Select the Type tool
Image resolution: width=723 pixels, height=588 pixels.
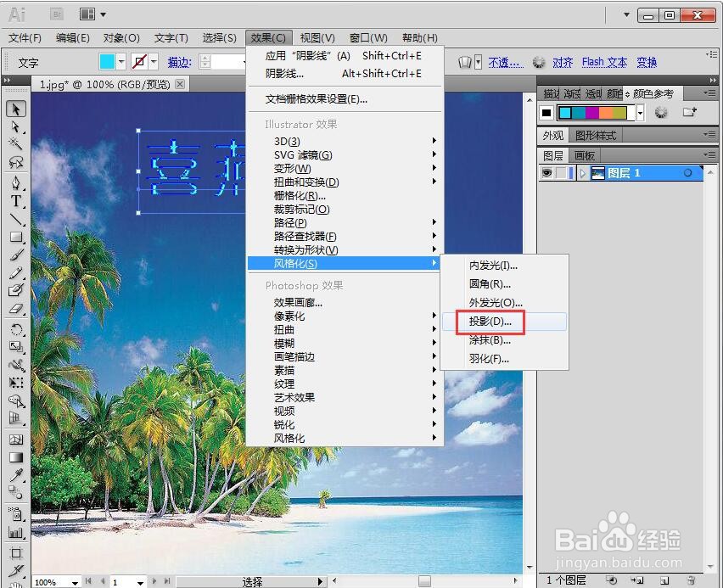coord(15,200)
